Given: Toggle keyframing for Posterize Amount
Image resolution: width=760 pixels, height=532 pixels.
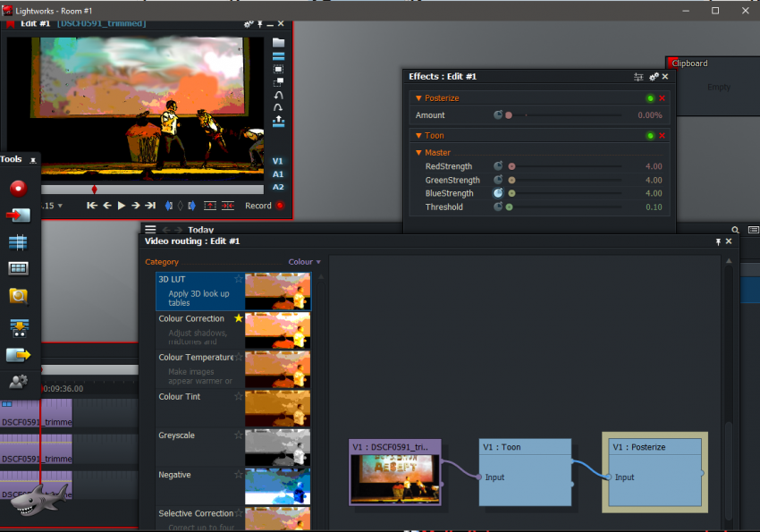Looking at the screenshot, I should [498, 114].
